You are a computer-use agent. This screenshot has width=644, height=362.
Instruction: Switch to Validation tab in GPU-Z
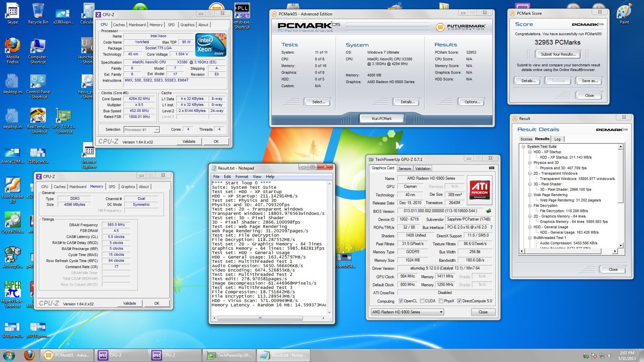[x=422, y=169]
